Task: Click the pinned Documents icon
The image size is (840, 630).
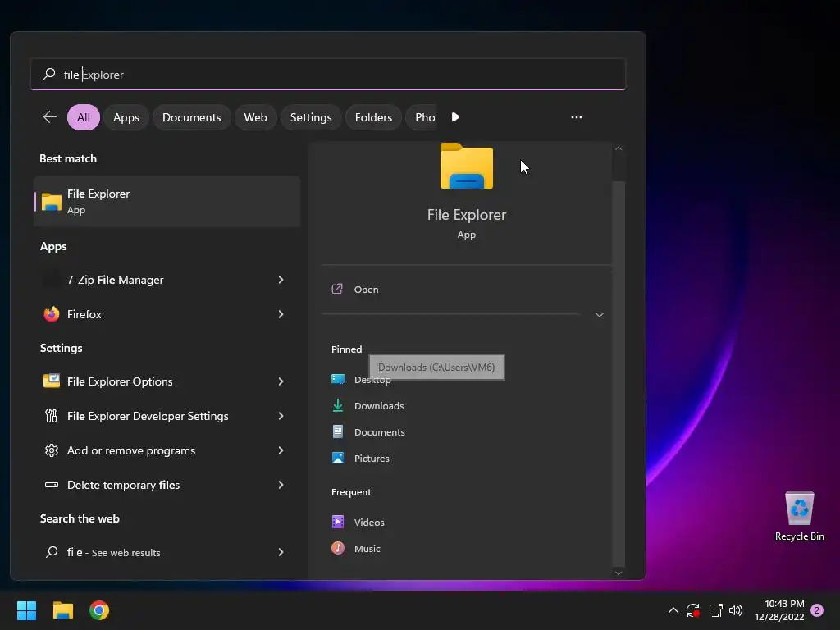Action: pos(338,431)
